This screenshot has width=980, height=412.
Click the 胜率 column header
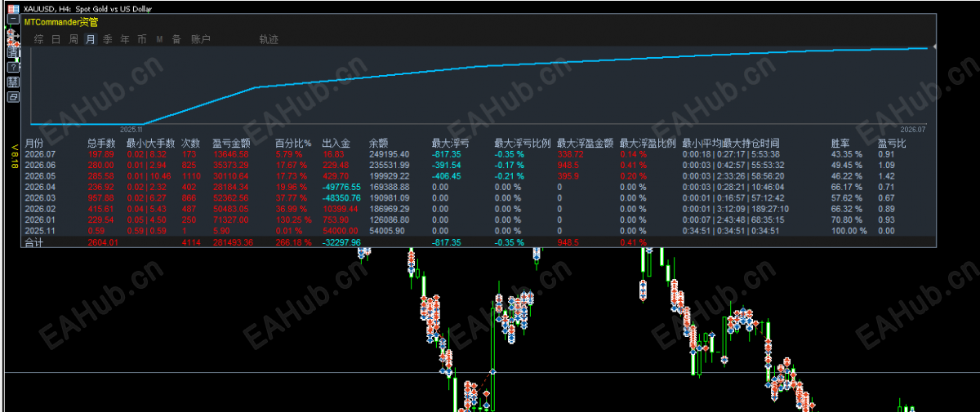pyautogui.click(x=840, y=143)
